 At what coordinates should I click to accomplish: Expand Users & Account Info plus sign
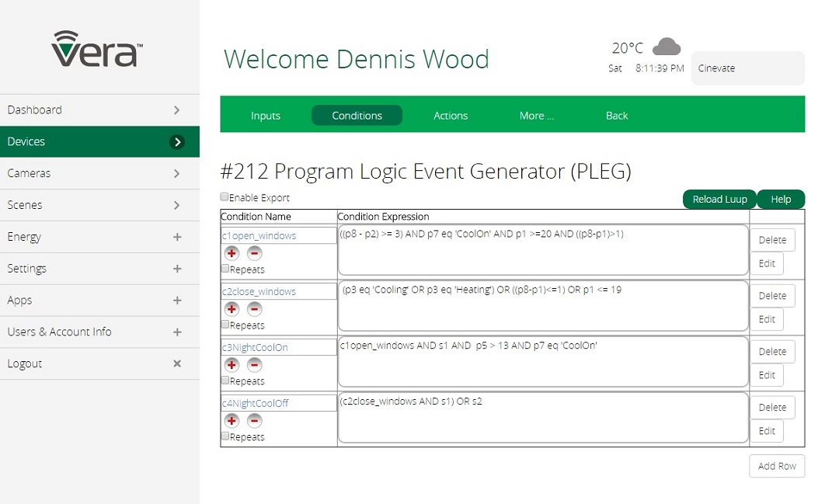point(177,332)
